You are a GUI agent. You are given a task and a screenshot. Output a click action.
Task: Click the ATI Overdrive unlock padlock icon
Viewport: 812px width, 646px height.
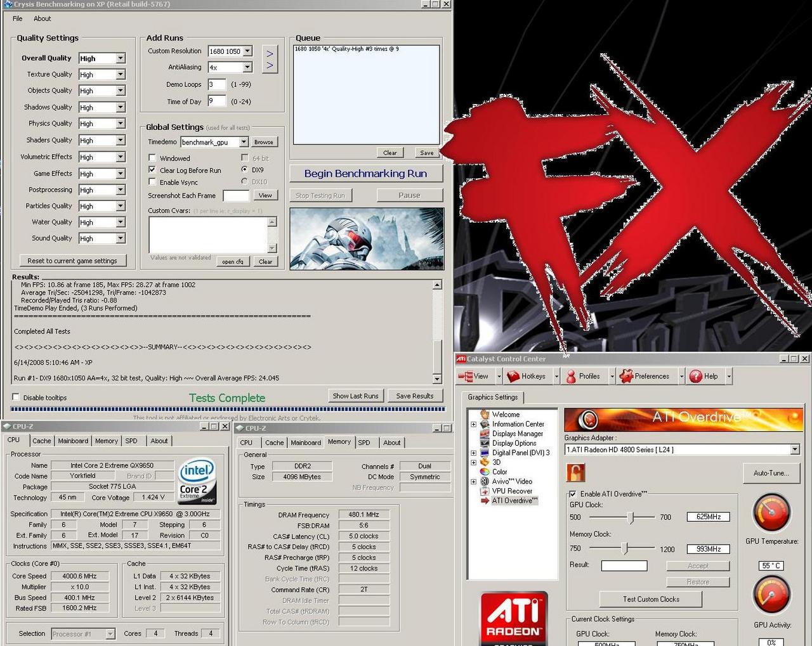point(575,472)
